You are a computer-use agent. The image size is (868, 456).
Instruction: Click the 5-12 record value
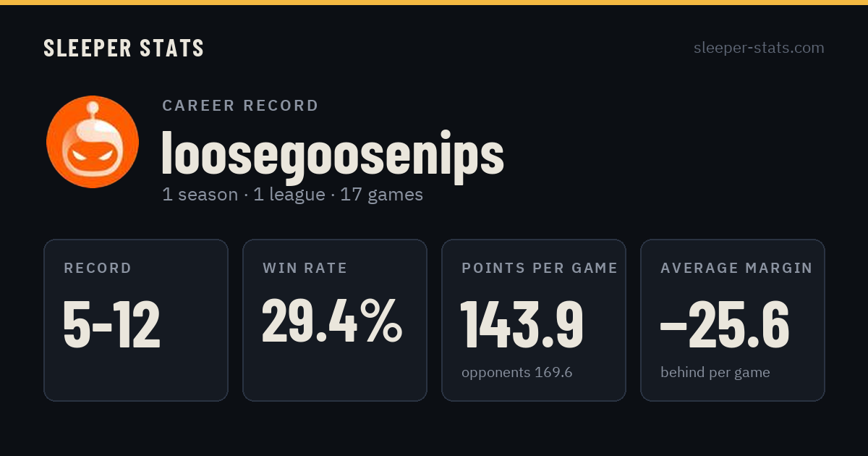click(112, 324)
